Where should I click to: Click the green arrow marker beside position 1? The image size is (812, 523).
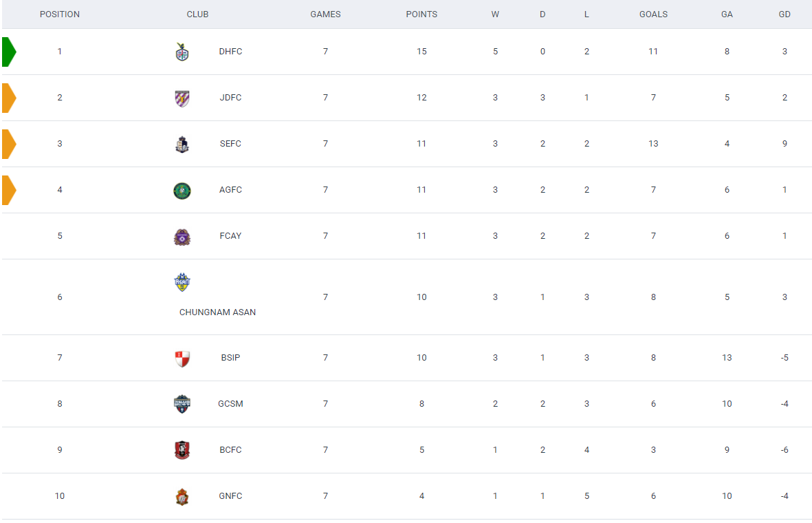pyautogui.click(x=10, y=52)
